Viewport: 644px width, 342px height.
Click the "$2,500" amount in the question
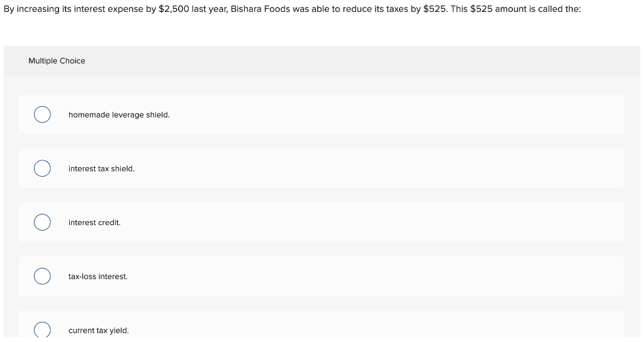click(174, 9)
